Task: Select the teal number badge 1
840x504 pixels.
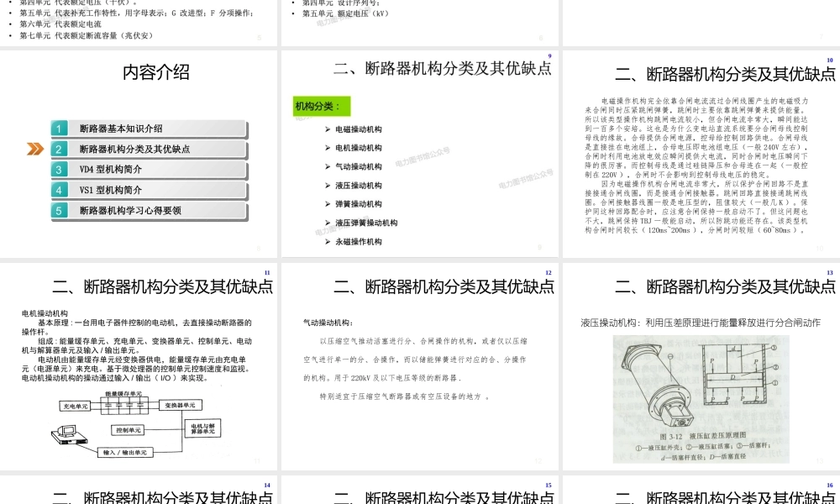Action: (58, 129)
